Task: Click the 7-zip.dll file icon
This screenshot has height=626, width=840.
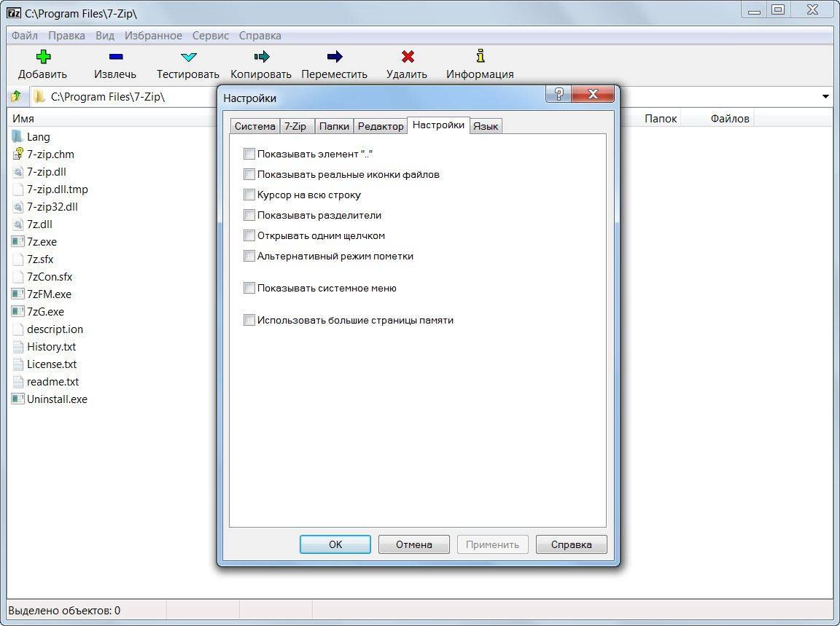Action: pyautogui.click(x=17, y=172)
